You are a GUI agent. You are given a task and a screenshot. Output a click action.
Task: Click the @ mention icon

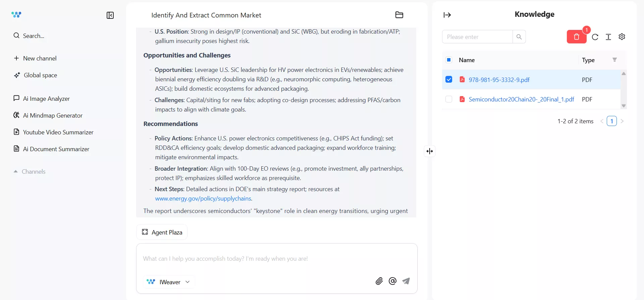tap(392, 281)
